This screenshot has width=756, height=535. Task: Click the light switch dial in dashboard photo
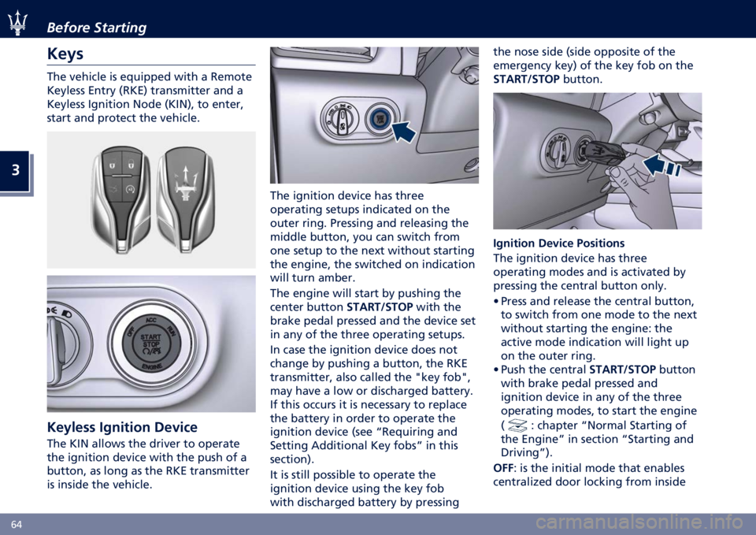[341, 117]
